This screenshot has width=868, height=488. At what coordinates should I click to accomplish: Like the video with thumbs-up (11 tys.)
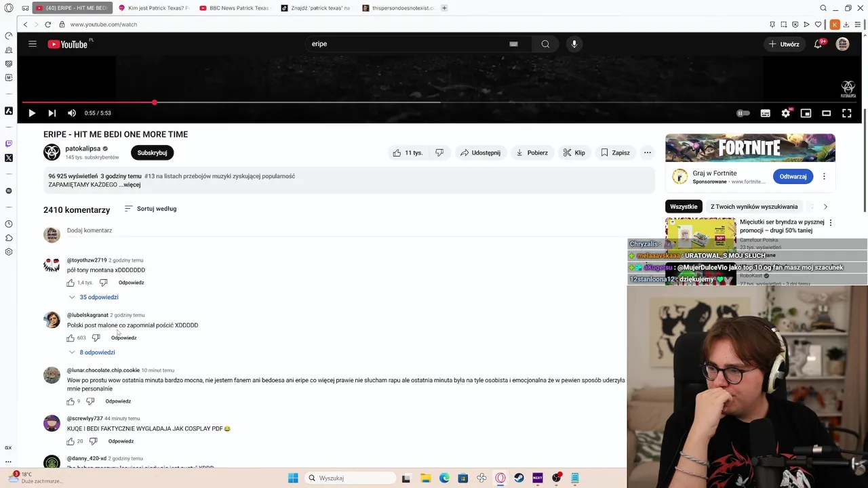(407, 152)
